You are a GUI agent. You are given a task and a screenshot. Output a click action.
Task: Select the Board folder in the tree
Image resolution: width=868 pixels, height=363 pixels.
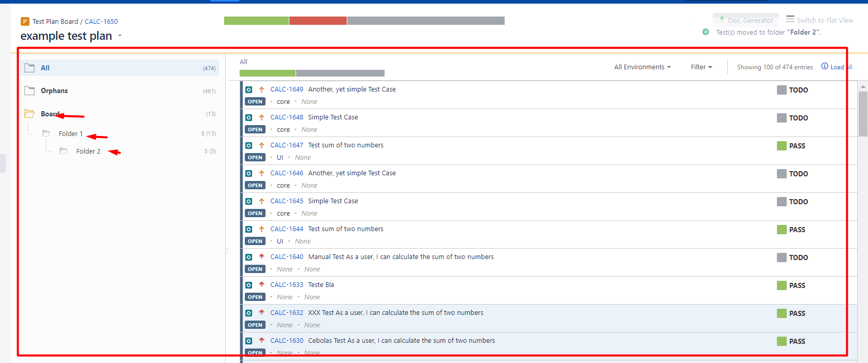(x=50, y=114)
